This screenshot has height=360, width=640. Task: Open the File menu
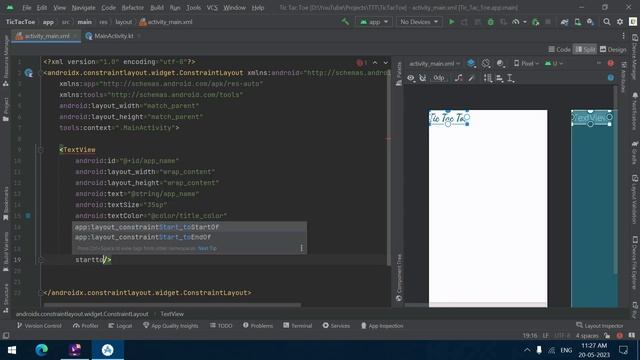pos(27,7)
